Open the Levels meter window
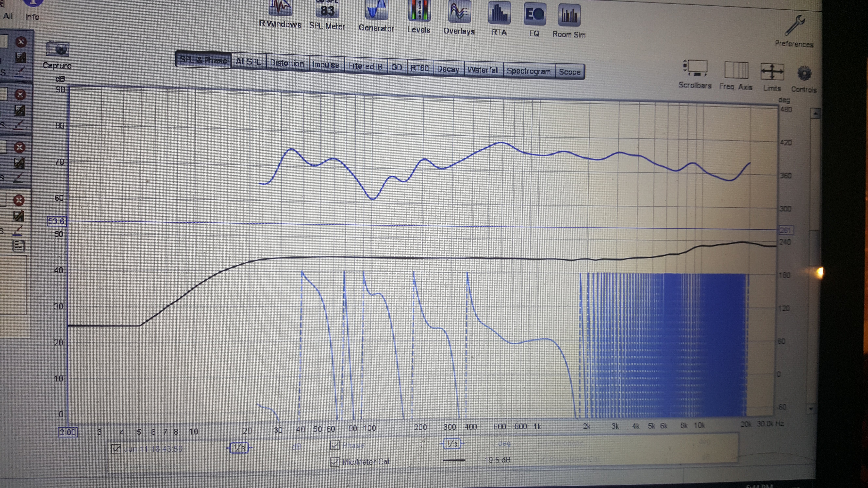 [x=419, y=17]
